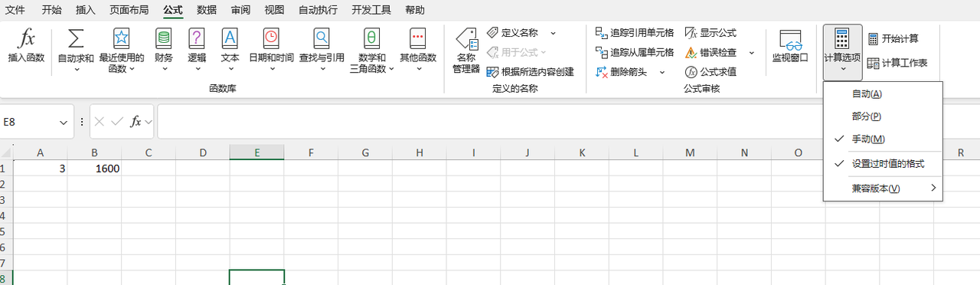This screenshot has height=285, width=980.
Task: Open the Name Manager (名称管理器)
Action: (x=466, y=51)
